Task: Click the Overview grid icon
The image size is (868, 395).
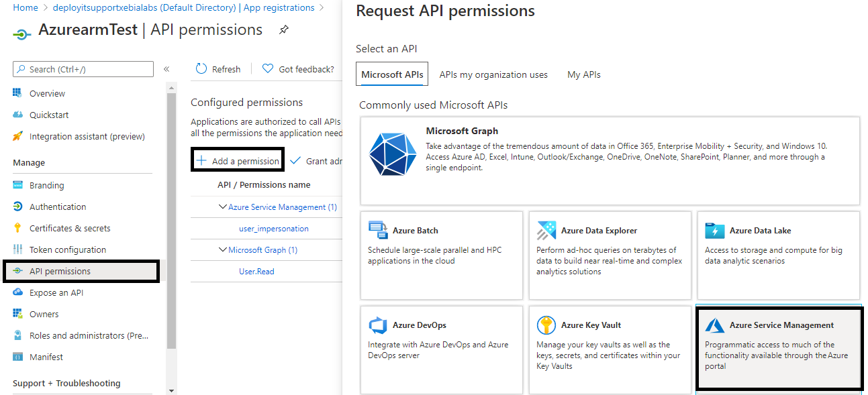Action: click(x=18, y=93)
